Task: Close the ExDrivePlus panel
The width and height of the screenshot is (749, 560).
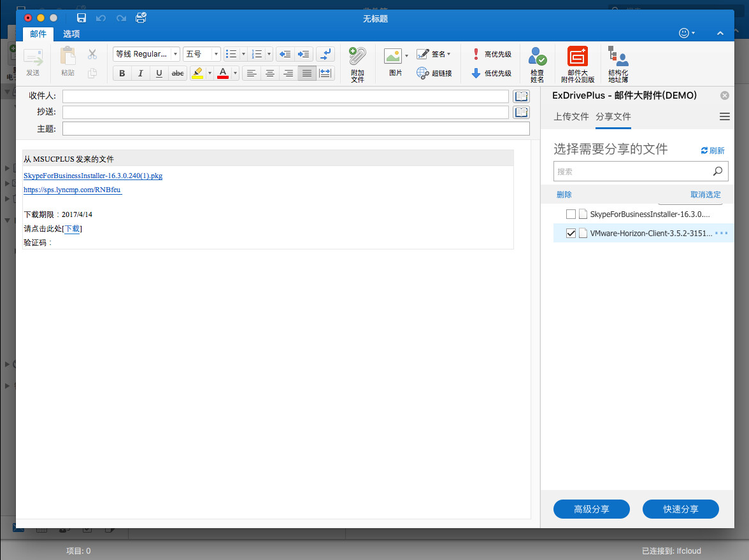Action: (x=725, y=95)
